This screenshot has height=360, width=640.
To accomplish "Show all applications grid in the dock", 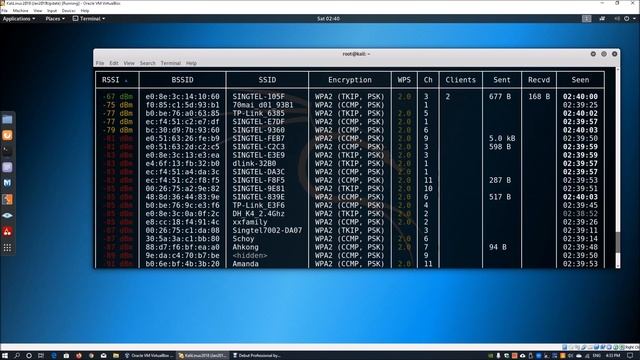I will pyautogui.click(x=7, y=248).
